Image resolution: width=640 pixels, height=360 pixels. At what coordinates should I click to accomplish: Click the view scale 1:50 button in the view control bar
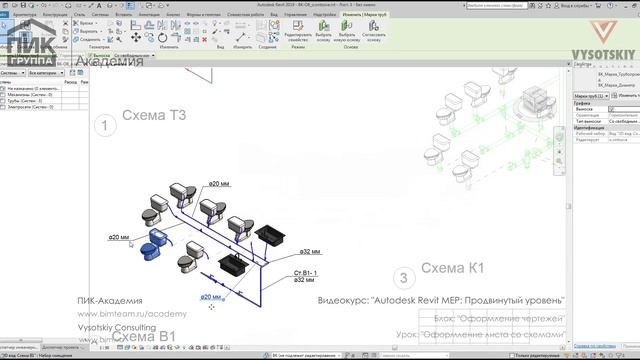pyautogui.click(x=104, y=348)
